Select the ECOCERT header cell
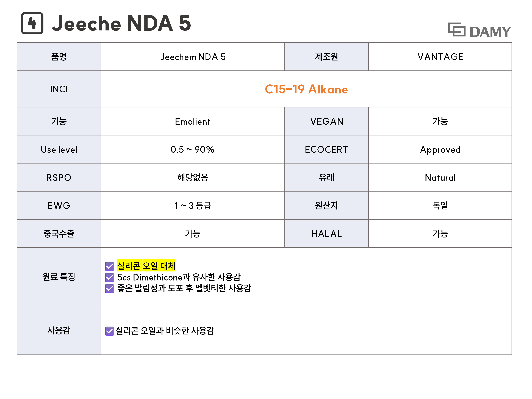Screen dimensions: 532x399 pyautogui.click(x=326, y=150)
